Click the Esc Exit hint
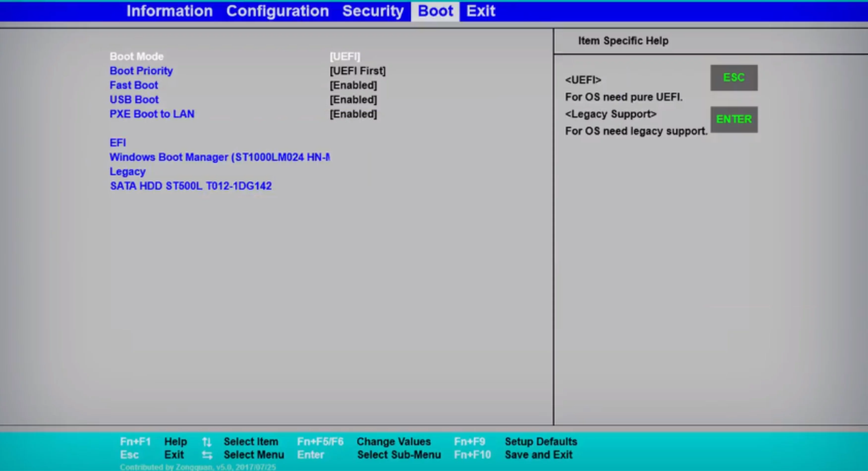Viewport: 868px width, 471px height. [152, 455]
